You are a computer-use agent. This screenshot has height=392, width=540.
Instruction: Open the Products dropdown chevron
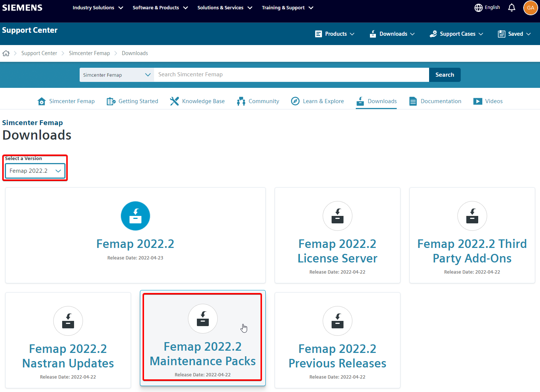coord(352,34)
